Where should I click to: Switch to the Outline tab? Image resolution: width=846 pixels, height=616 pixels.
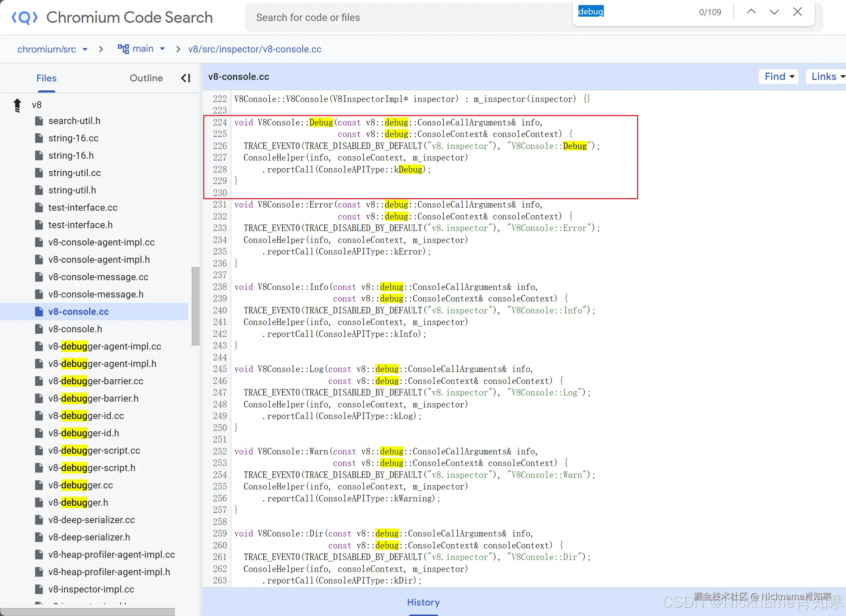tap(146, 78)
